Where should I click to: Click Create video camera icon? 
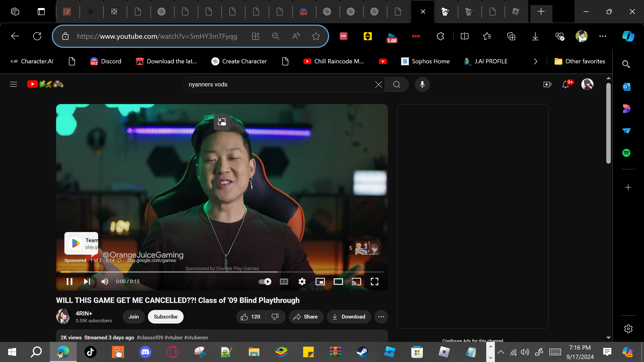coord(547,84)
